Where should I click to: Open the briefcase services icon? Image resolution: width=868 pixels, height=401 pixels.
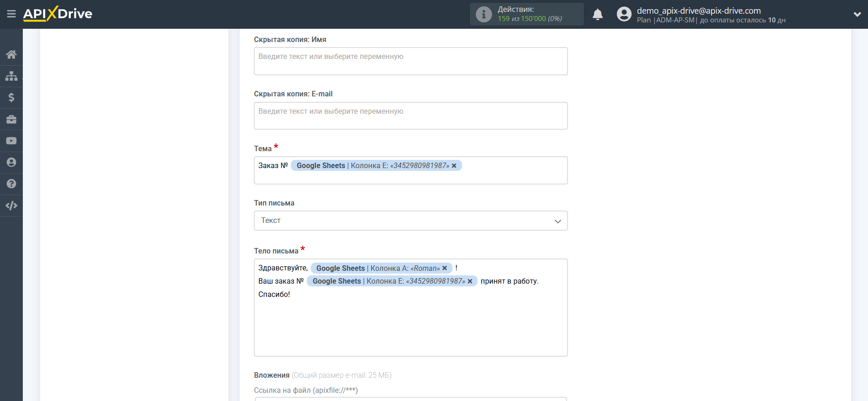point(11,119)
